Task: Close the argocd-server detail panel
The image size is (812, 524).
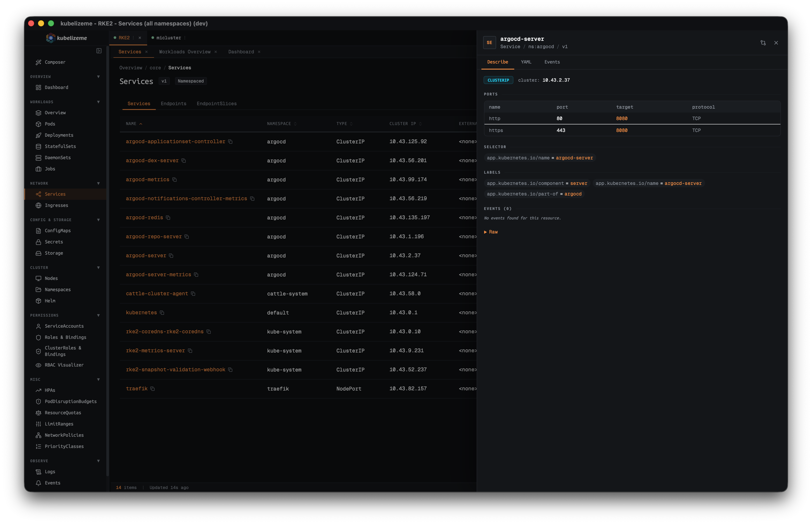Action: pos(776,43)
